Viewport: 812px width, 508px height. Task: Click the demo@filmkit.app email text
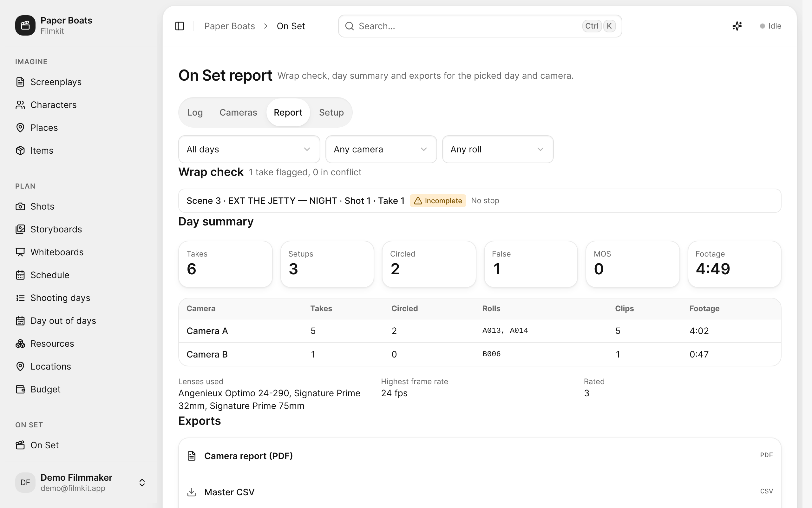pyautogui.click(x=73, y=488)
